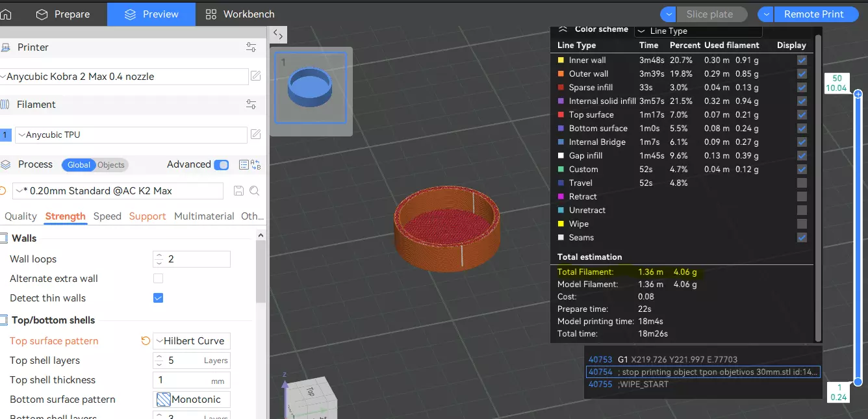Click the vertical layer range slider track
Viewport: 868px width, 419px height.
tap(858, 238)
